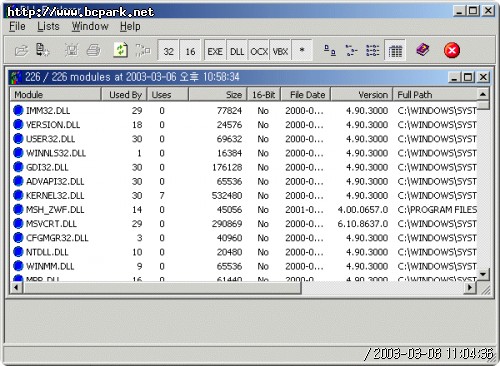
Task: Switch to large icons view
Action: [330, 51]
